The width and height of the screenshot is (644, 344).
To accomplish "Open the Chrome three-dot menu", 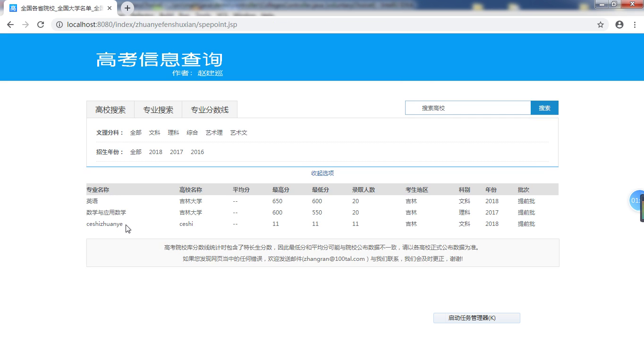I will coord(635,25).
